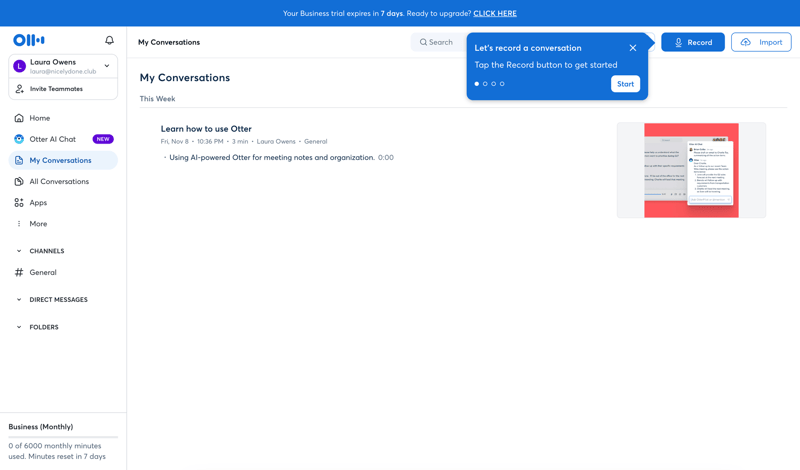
Task: Open the notifications bell
Action: point(109,40)
